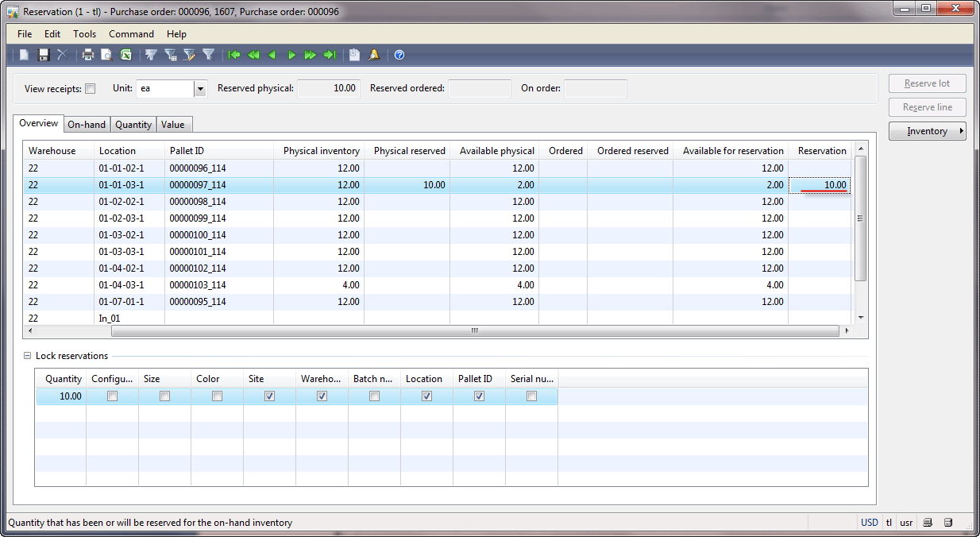980x537 pixels.
Task: Sort by the Pallet ID column header
Action: click(x=219, y=151)
